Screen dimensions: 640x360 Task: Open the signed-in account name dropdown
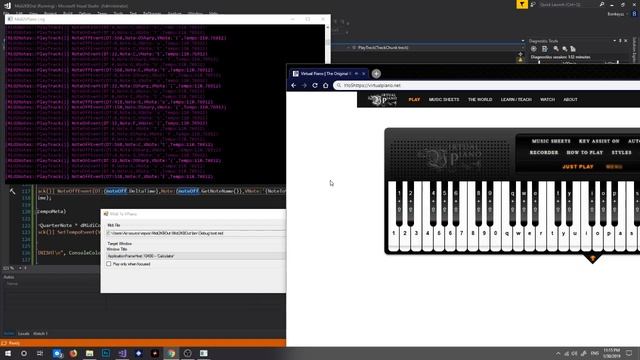[x=618, y=14]
